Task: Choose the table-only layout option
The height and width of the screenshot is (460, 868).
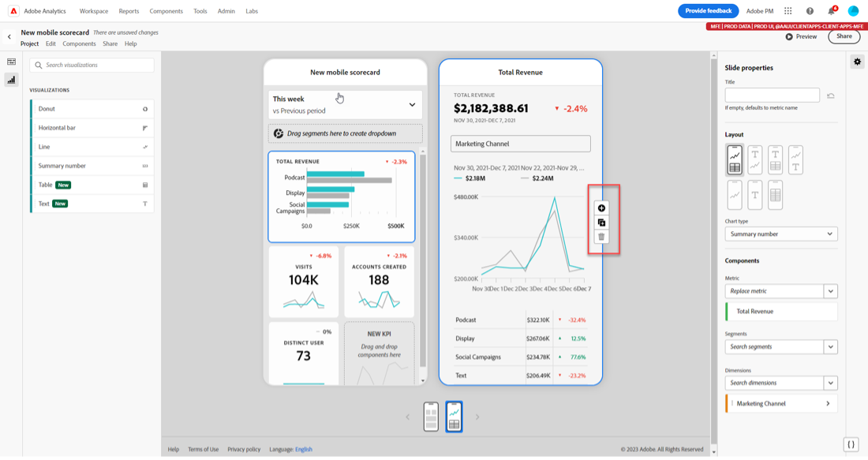Action: 776,195
